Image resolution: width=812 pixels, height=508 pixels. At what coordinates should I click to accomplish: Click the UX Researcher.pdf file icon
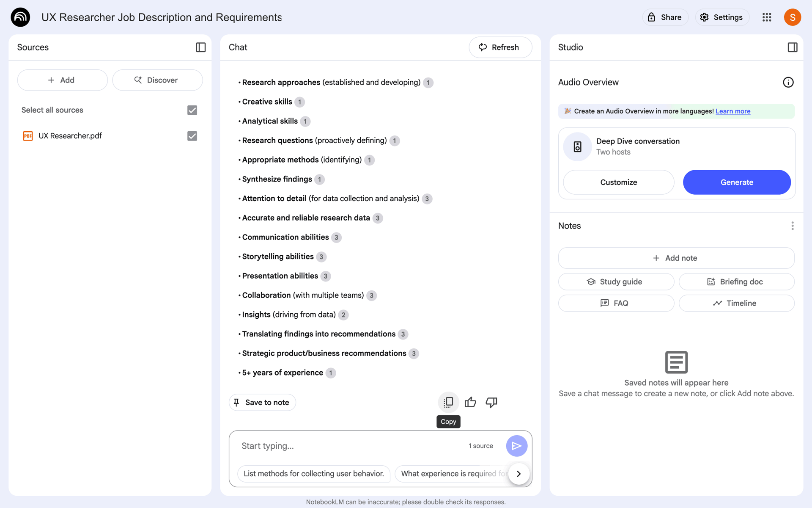[x=28, y=136]
